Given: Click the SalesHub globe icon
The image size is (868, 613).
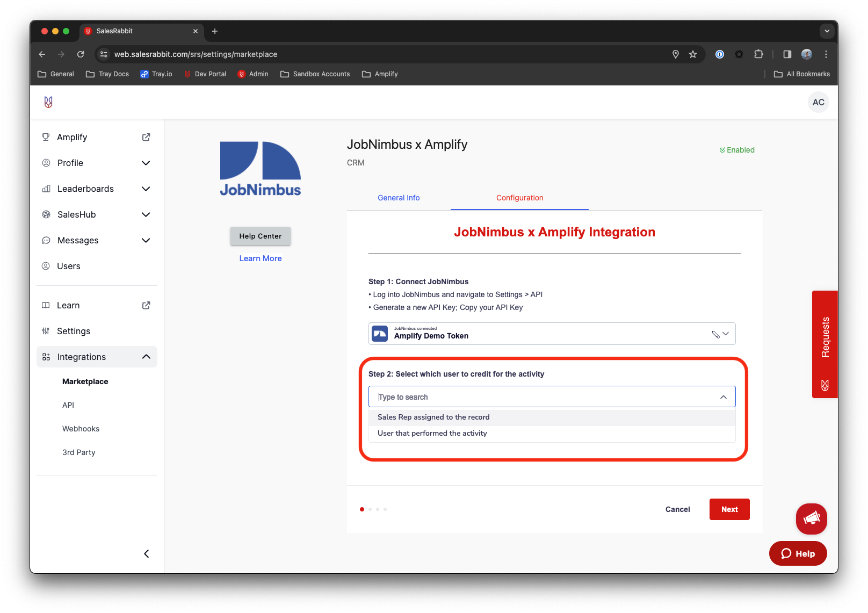Looking at the screenshot, I should point(46,214).
